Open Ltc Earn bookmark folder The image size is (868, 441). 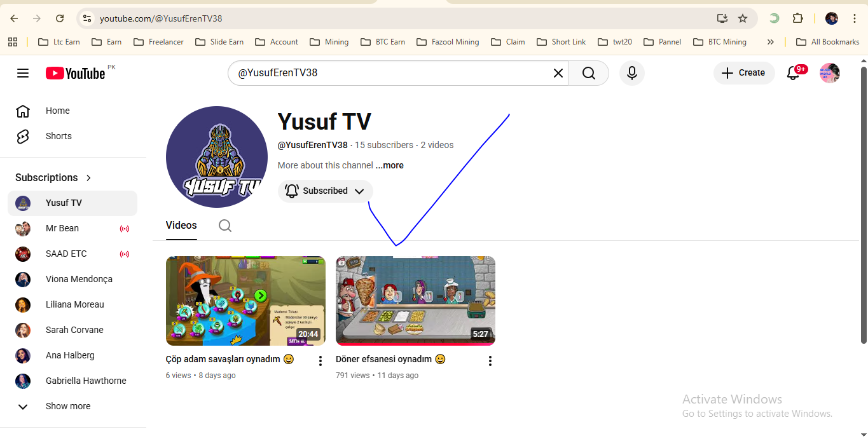[x=59, y=42]
